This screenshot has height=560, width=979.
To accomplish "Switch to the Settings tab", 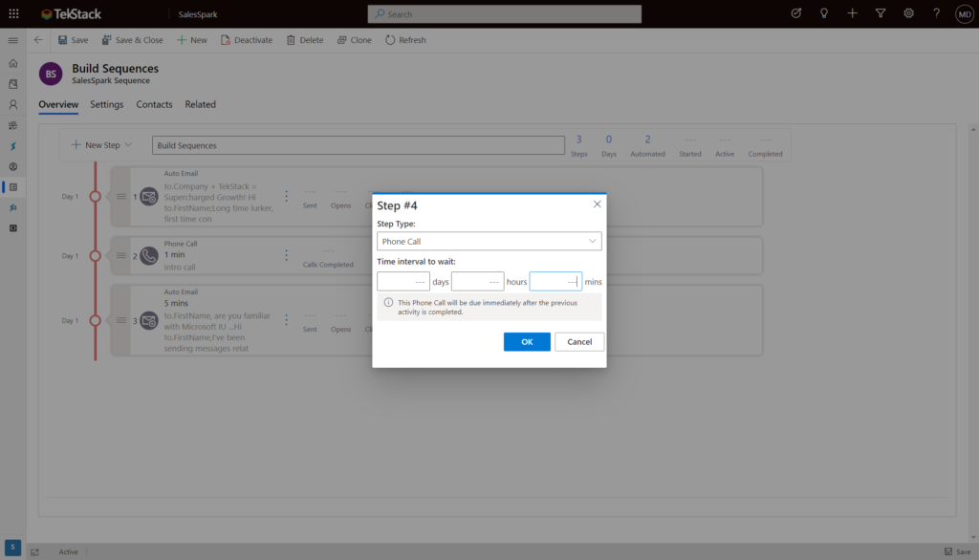I will 107,104.
